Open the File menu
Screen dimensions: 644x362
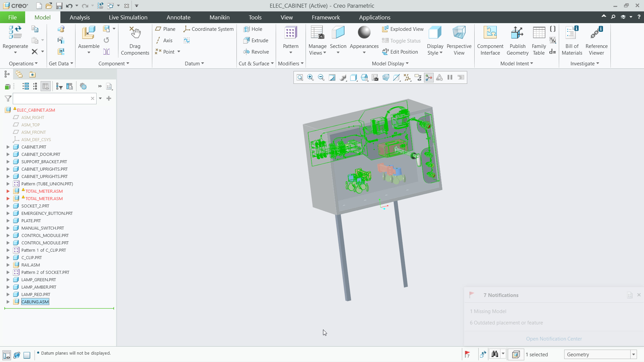pos(12,17)
